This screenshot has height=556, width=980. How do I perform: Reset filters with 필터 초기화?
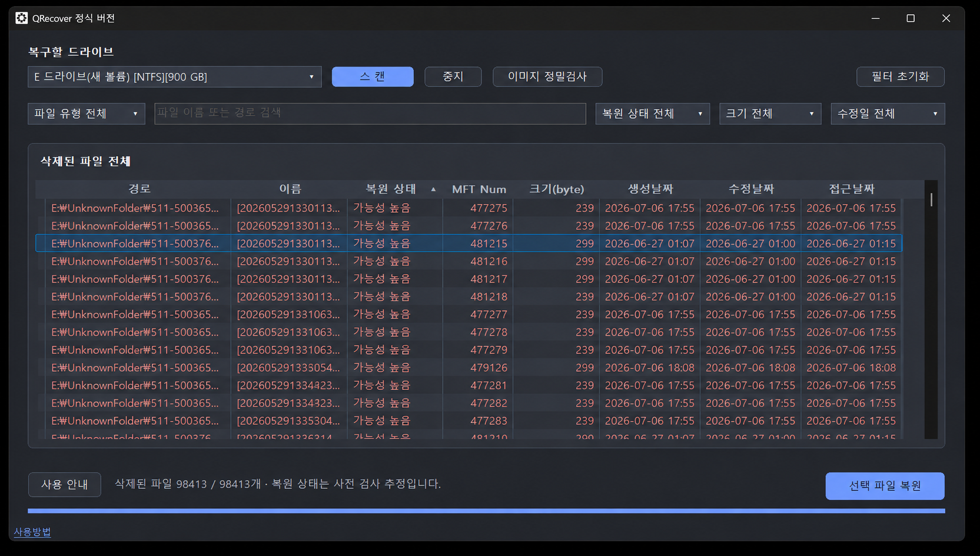click(900, 76)
